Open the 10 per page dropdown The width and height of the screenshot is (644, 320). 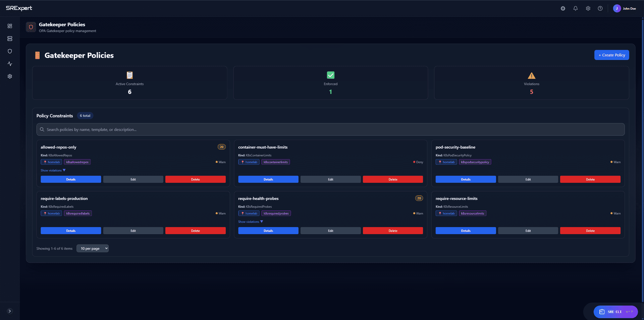(x=93, y=248)
